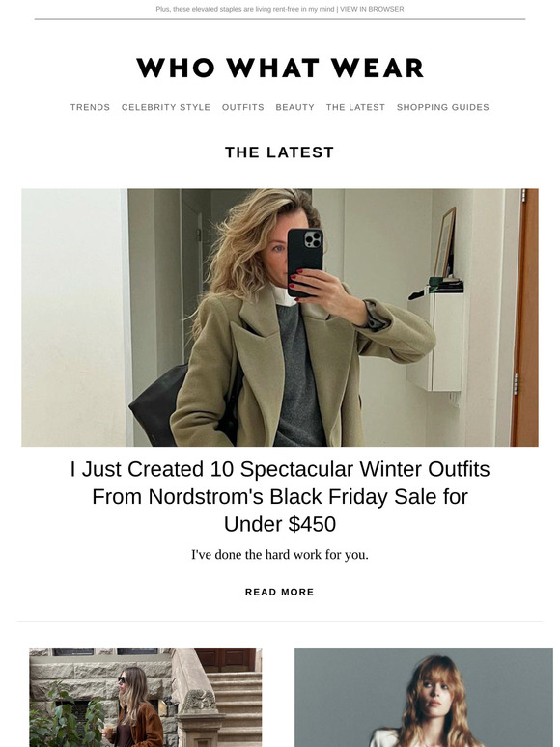Image resolution: width=560 pixels, height=747 pixels.
Task: Click THE LATEST bold section heading
Action: (x=280, y=152)
